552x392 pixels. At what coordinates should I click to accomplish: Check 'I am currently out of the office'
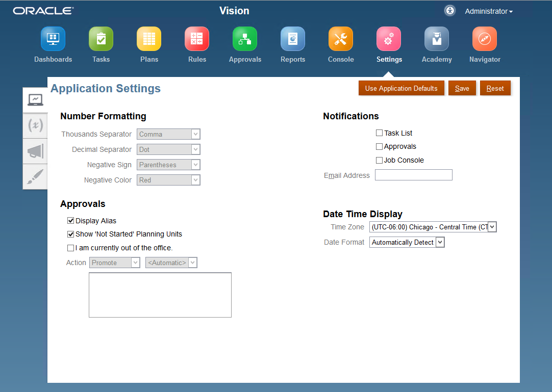tap(70, 248)
